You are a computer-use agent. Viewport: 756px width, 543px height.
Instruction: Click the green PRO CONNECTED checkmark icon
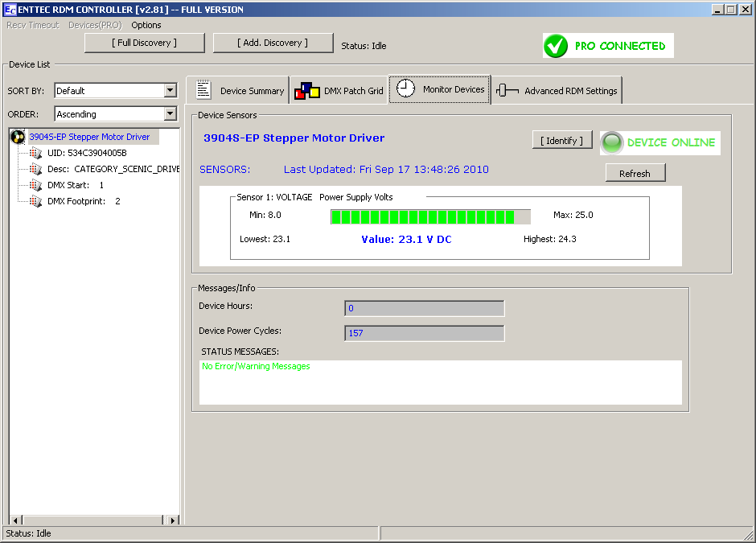pyautogui.click(x=556, y=46)
